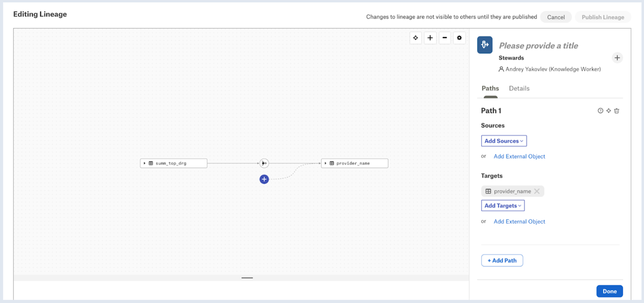
Task: Remove provider_name from Targets
Action: click(x=536, y=191)
